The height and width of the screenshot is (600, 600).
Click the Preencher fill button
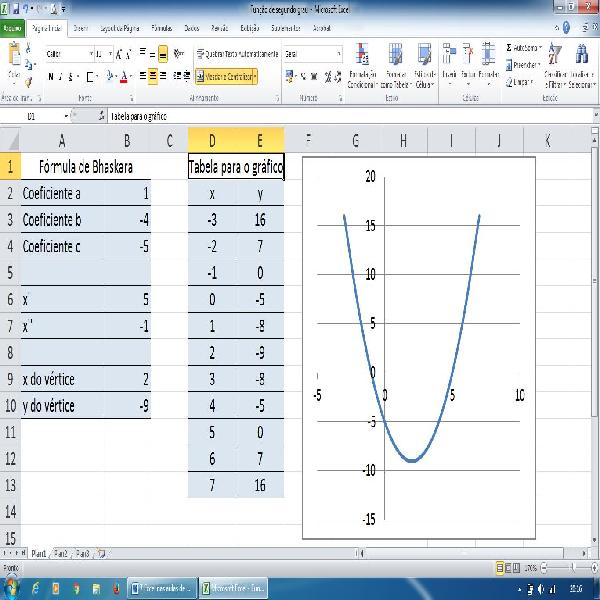523,65
